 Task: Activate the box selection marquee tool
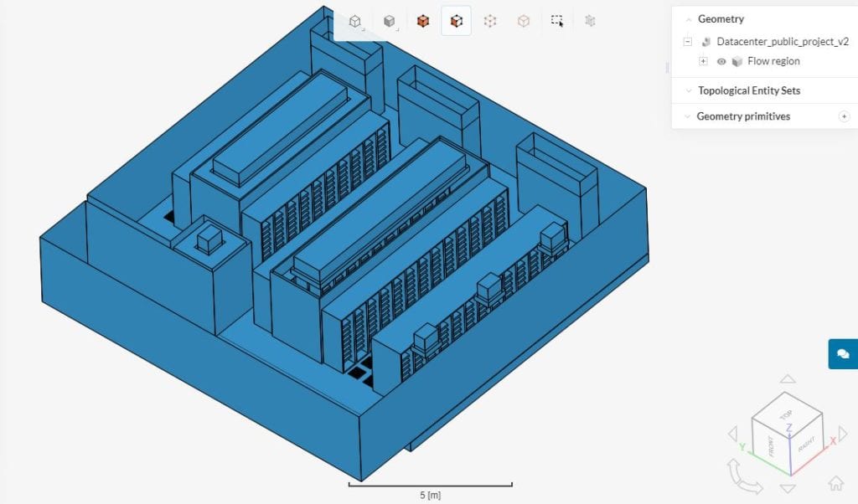click(557, 20)
